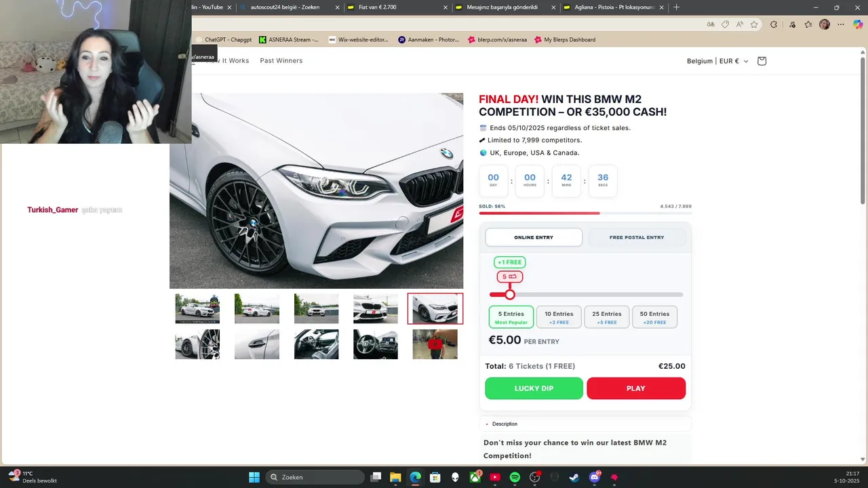Open the Edge settings and more menu
This screenshot has height=488, width=868.
click(842, 24)
